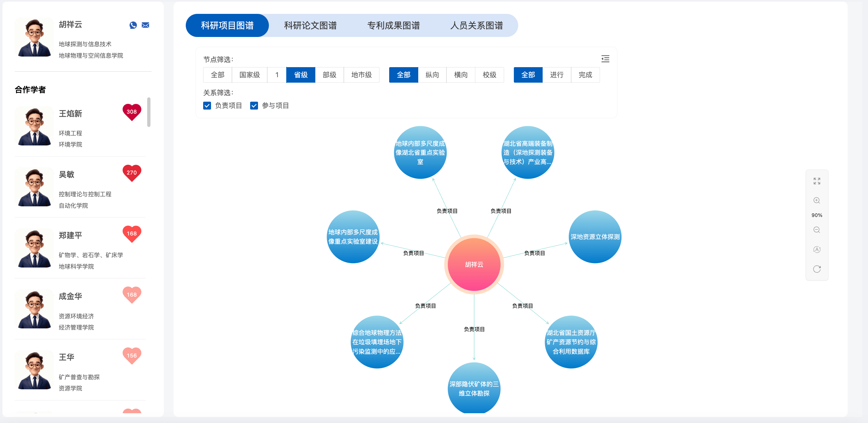Image resolution: width=868 pixels, height=423 pixels.
Task: Click the 156 heart badge for 王华
Action: tap(132, 356)
